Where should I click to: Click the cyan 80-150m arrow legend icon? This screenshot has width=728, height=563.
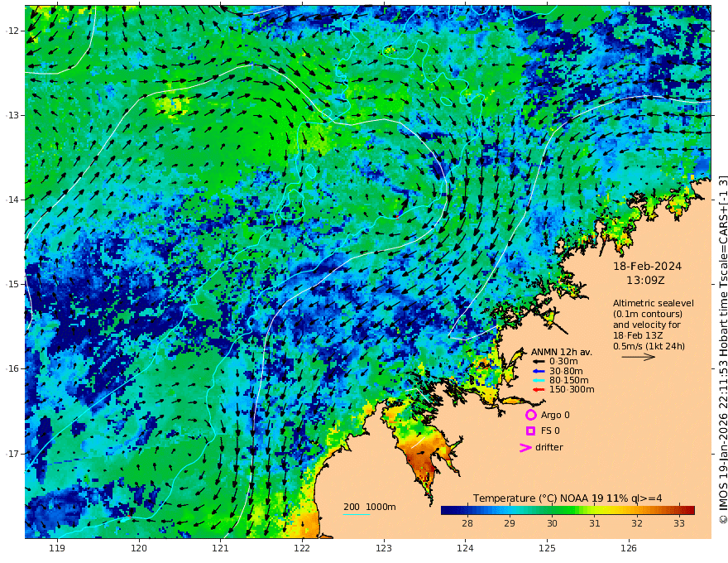pyautogui.click(x=538, y=381)
